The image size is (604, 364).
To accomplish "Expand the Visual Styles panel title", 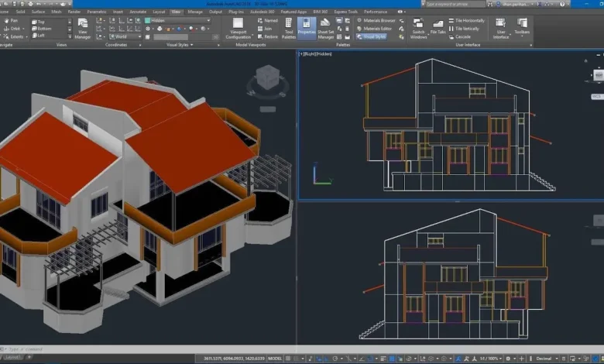I will 180,45.
